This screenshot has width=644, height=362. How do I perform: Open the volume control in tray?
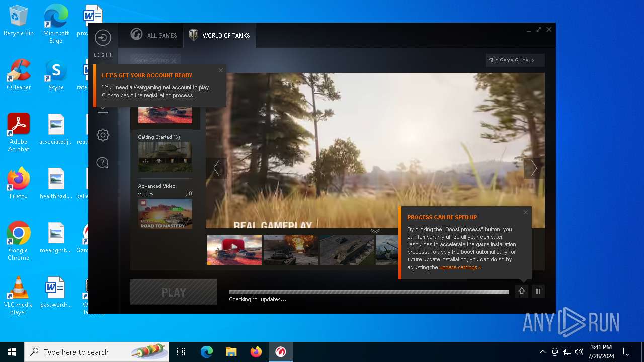click(x=579, y=352)
